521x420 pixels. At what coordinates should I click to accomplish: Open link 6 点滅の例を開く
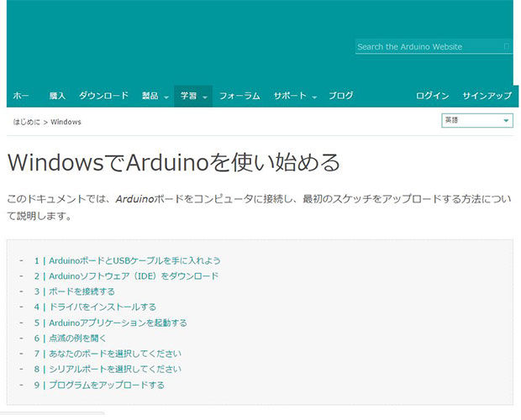[x=70, y=339]
